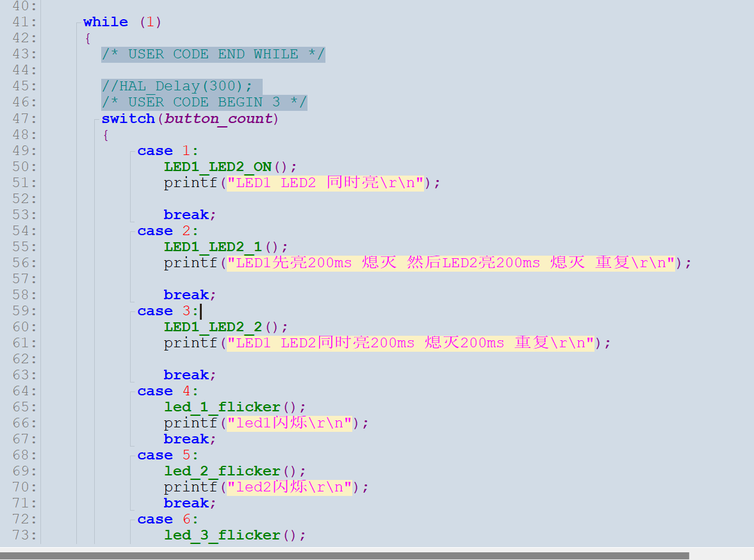The height and width of the screenshot is (560, 754).
Task: Click the 'while' keyword on line 41
Action: [106, 22]
